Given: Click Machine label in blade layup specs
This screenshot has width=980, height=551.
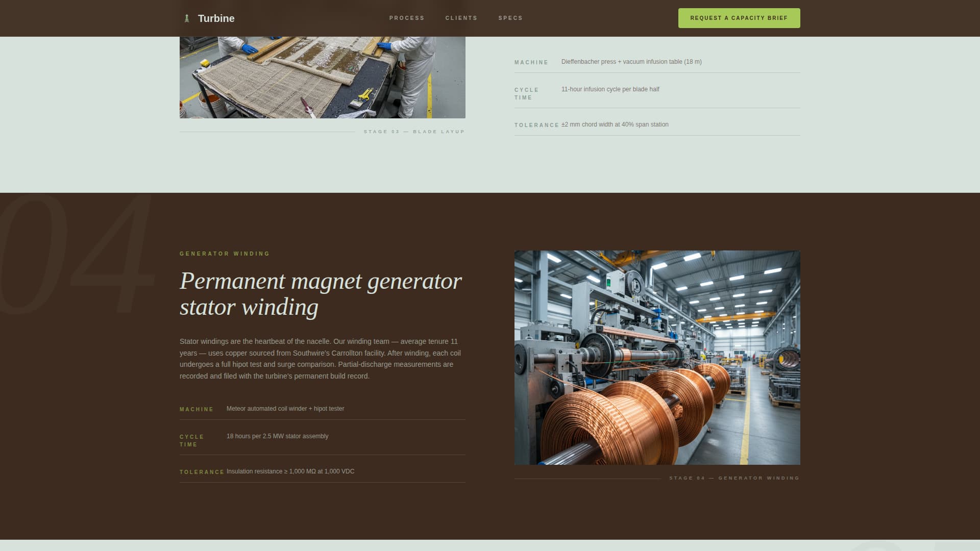Looking at the screenshot, I should coord(531,62).
